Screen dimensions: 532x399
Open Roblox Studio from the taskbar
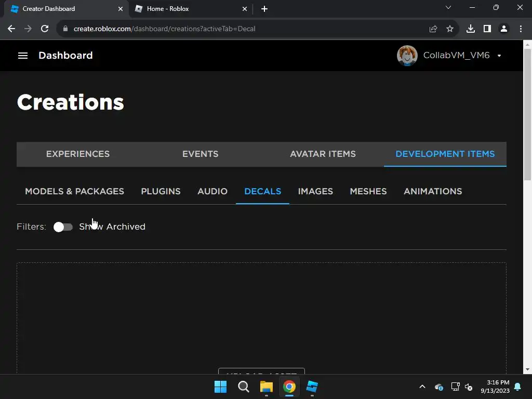tap(312, 387)
